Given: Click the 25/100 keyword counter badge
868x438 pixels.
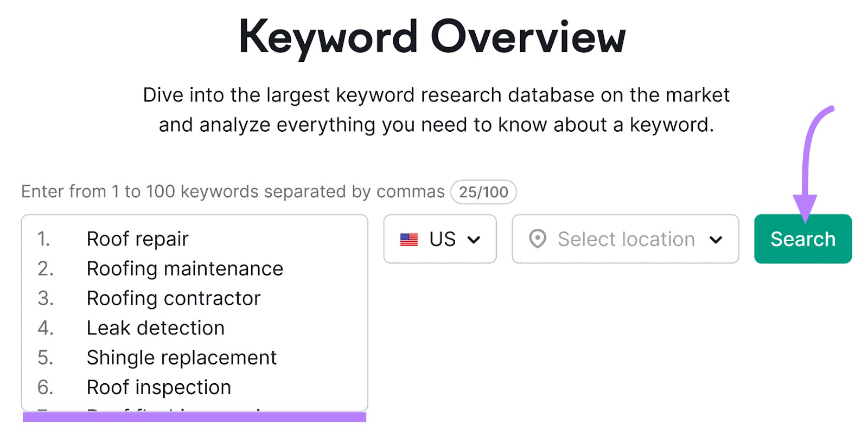Looking at the screenshot, I should [483, 192].
